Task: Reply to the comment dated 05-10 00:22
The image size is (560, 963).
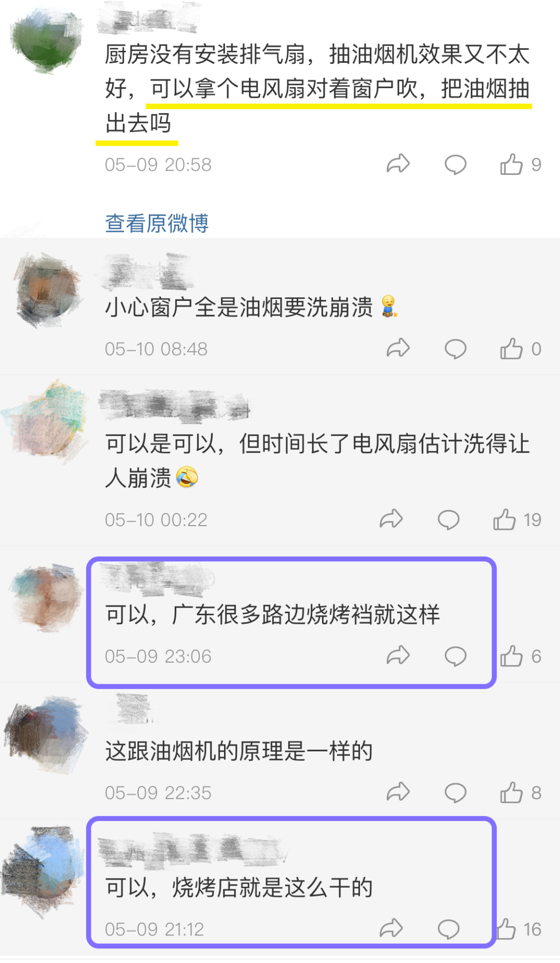Action: click(x=449, y=519)
